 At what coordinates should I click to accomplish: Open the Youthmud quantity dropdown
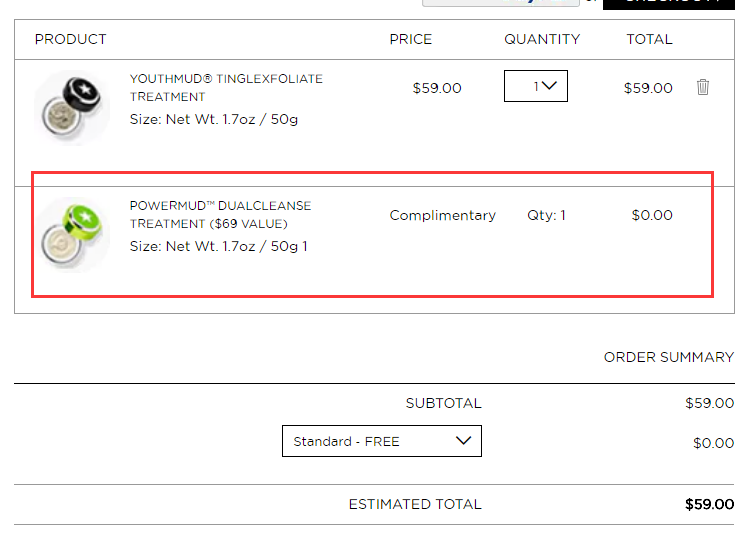536,86
